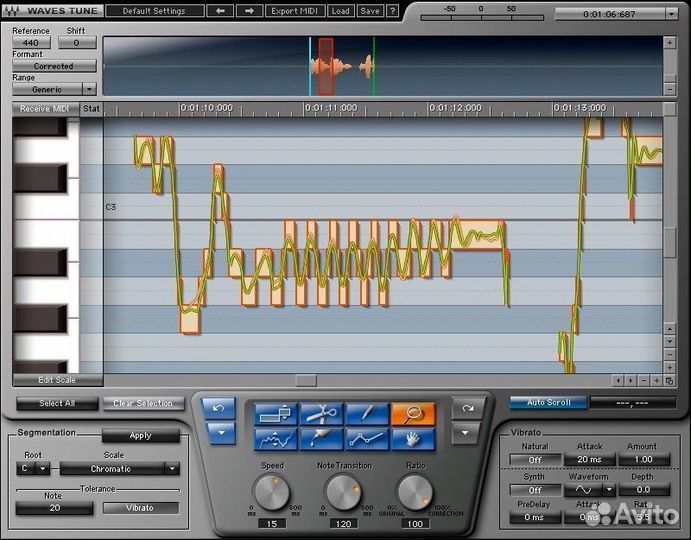Open the Root note dropdown arrow

click(x=43, y=469)
